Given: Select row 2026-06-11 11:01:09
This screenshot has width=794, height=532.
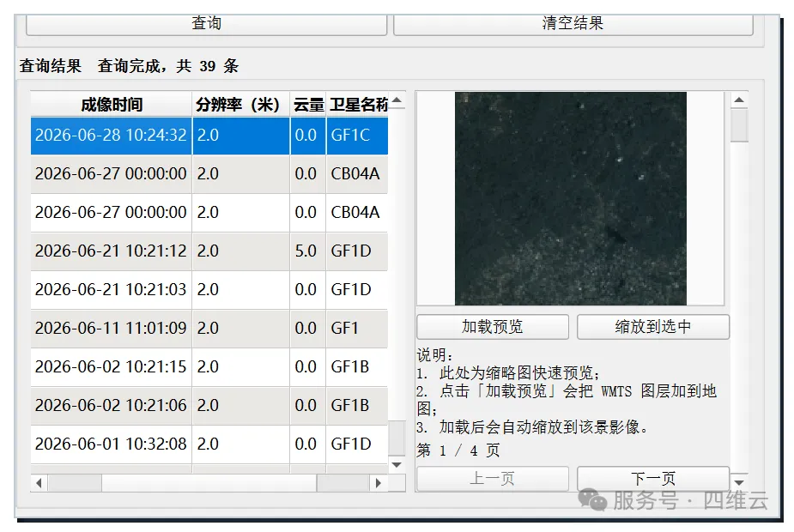Looking at the screenshot, I should (209, 328).
